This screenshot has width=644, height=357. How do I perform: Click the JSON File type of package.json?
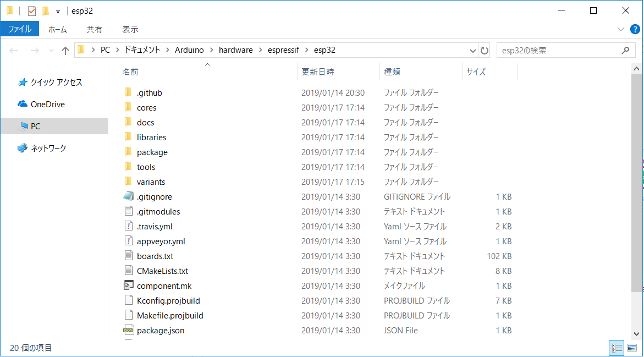[x=401, y=330]
